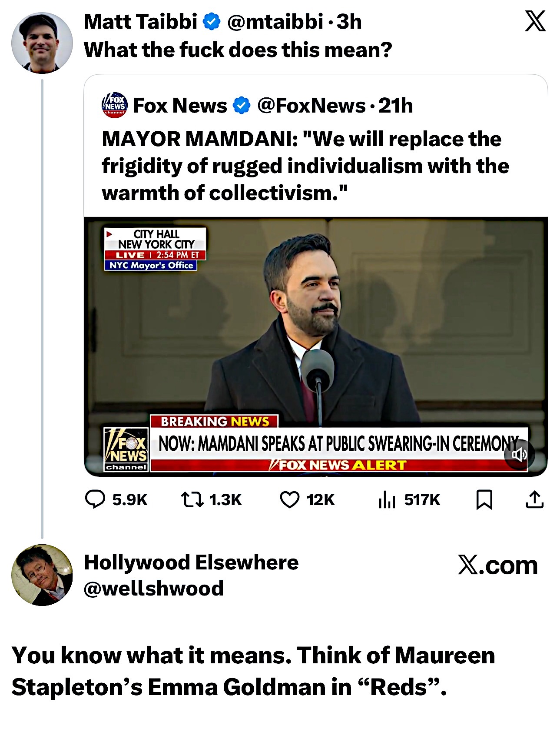Click the Hollywood Elsewhere name
The height and width of the screenshot is (732, 560).
[191, 562]
